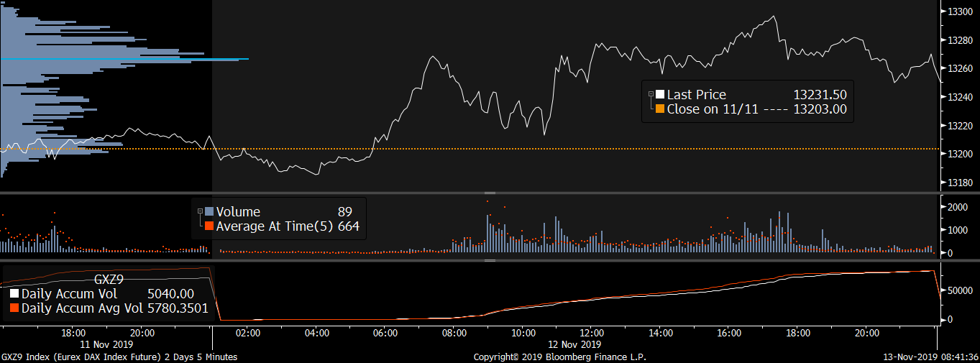
Task: Click the 06:00 time axis label
Action: pos(386,333)
